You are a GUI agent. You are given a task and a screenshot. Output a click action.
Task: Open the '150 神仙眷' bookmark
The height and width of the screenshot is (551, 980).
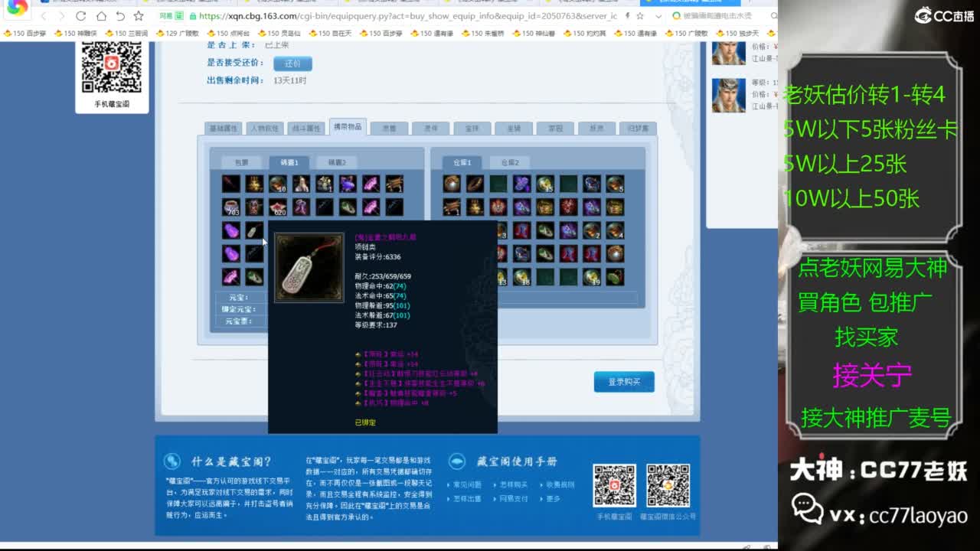pos(533,33)
